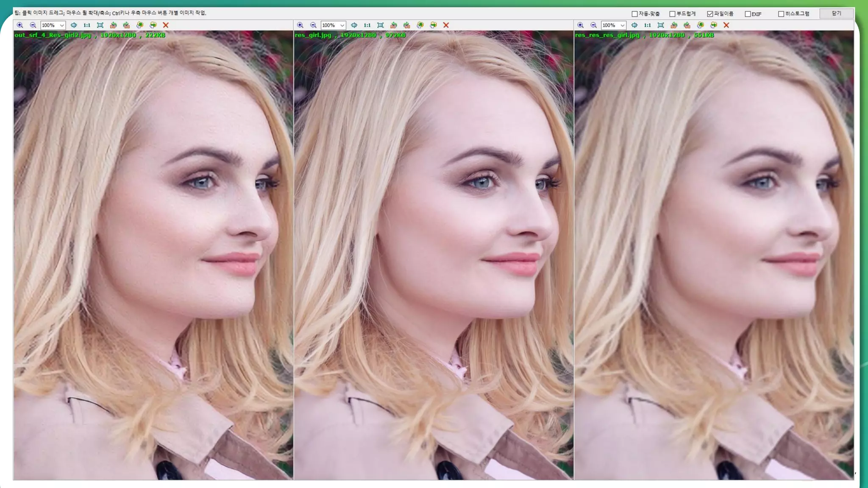Image resolution: width=868 pixels, height=488 pixels.
Task: Click the move-to-folder icon in middle pane
Action: click(433, 25)
